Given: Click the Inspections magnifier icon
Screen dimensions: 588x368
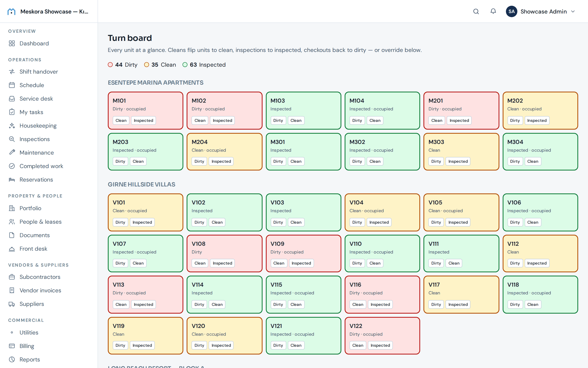Looking at the screenshot, I should click(x=12, y=139).
